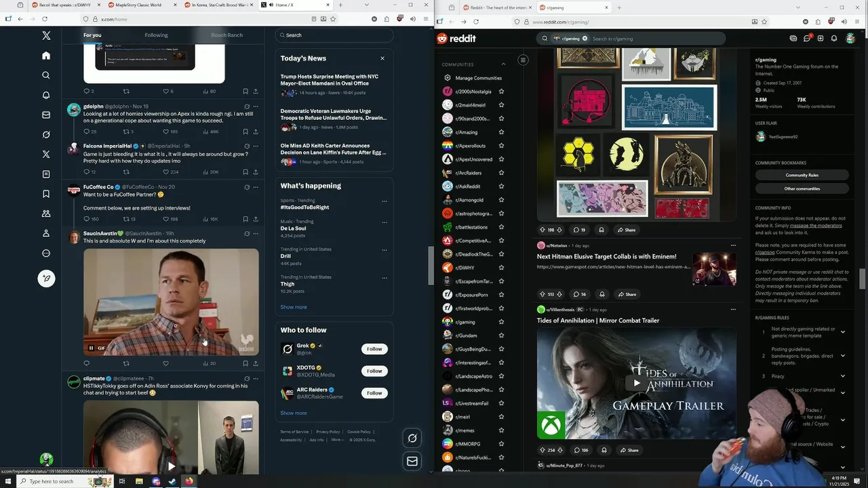Open X Explore search icon in sidebar

(x=46, y=75)
